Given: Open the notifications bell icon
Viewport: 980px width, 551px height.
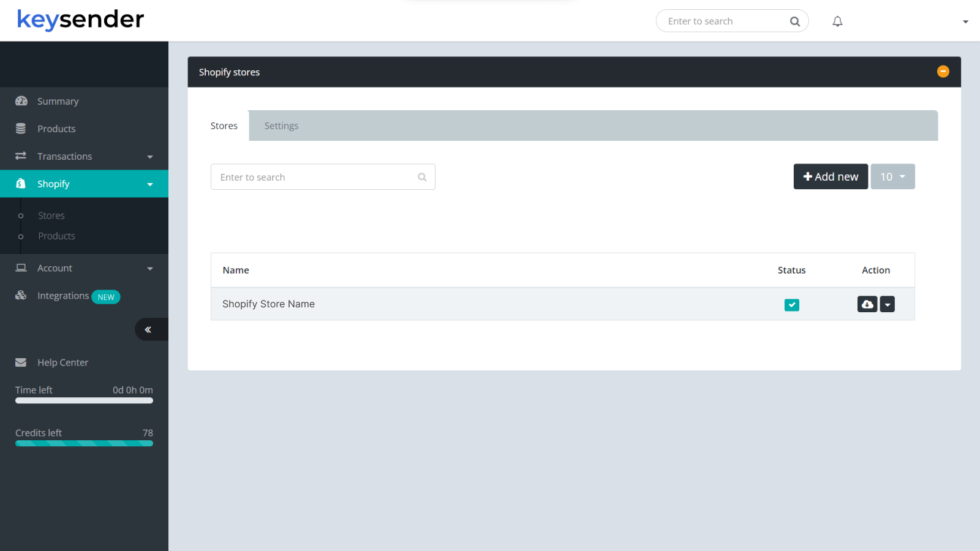Looking at the screenshot, I should pos(837,21).
